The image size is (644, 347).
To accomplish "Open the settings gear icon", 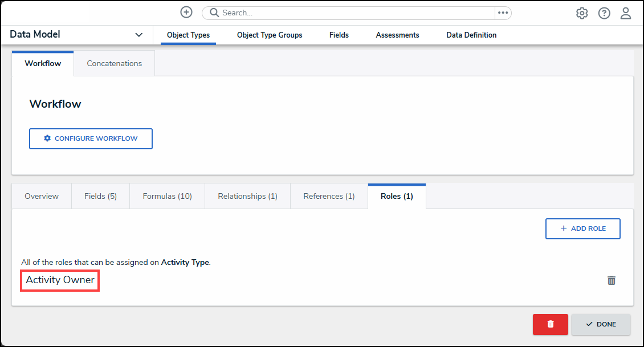I will [582, 13].
